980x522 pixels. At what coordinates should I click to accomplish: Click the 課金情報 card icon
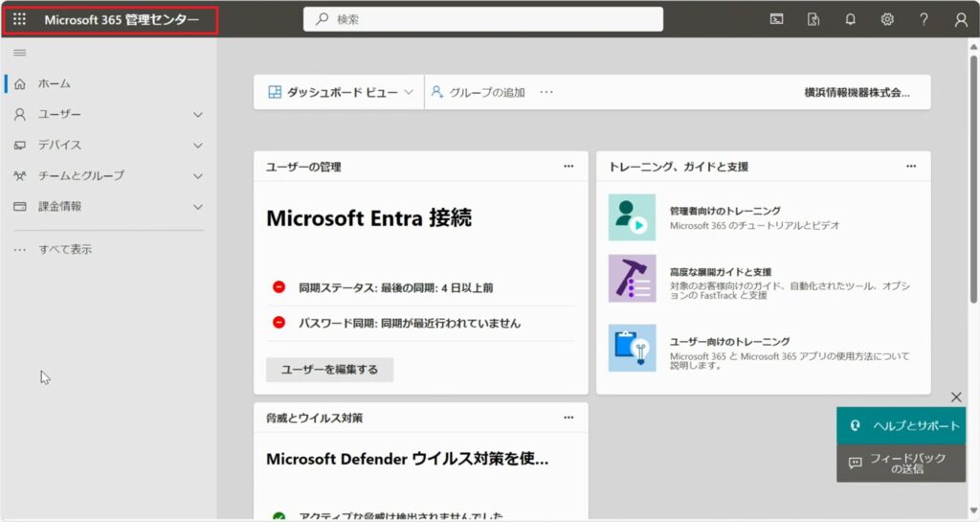(20, 206)
